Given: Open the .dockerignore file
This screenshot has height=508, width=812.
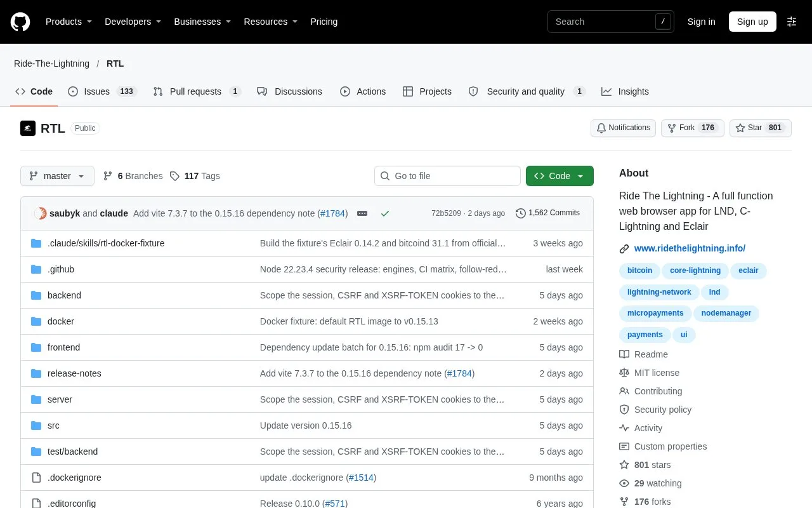Looking at the screenshot, I should coord(74,478).
